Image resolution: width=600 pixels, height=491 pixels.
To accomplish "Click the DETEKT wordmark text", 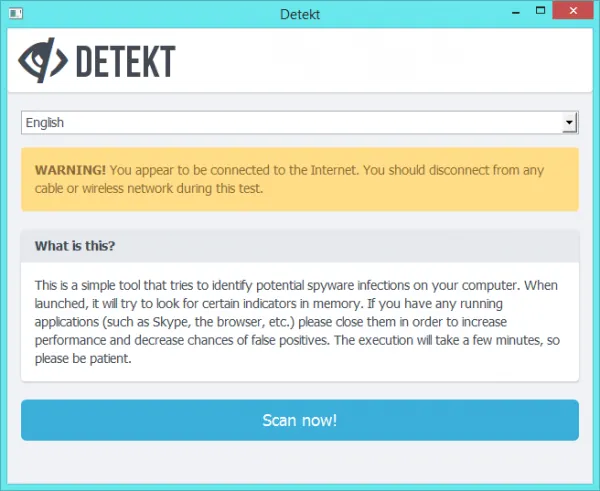I will 126,61.
